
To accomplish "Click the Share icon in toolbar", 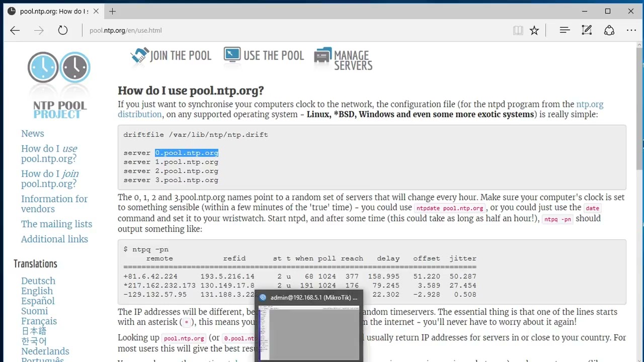I will (x=609, y=31).
